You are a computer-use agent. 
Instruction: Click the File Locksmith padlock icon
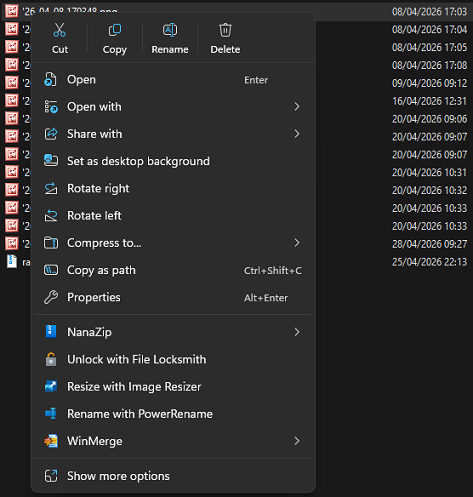[x=51, y=359]
